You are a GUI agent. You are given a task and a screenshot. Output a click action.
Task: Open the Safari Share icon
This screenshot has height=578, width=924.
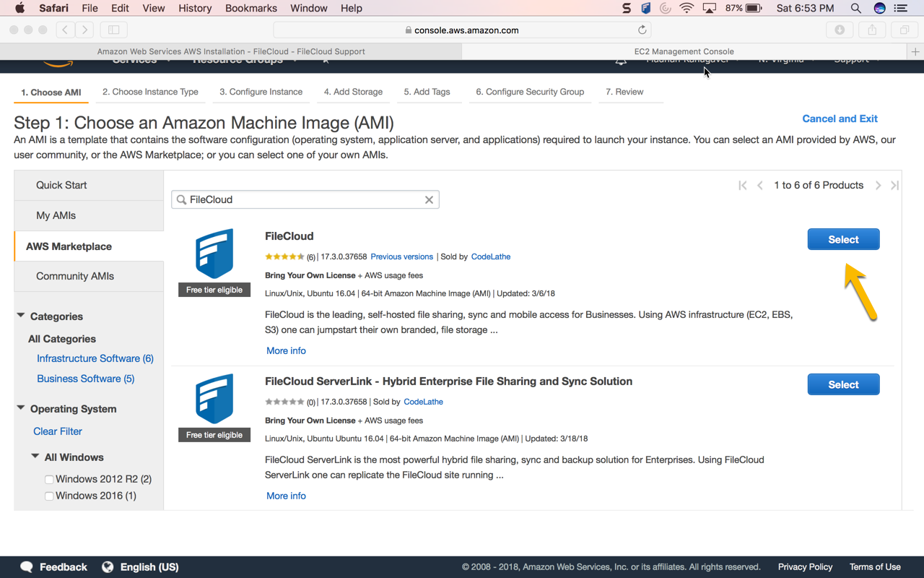point(871,29)
